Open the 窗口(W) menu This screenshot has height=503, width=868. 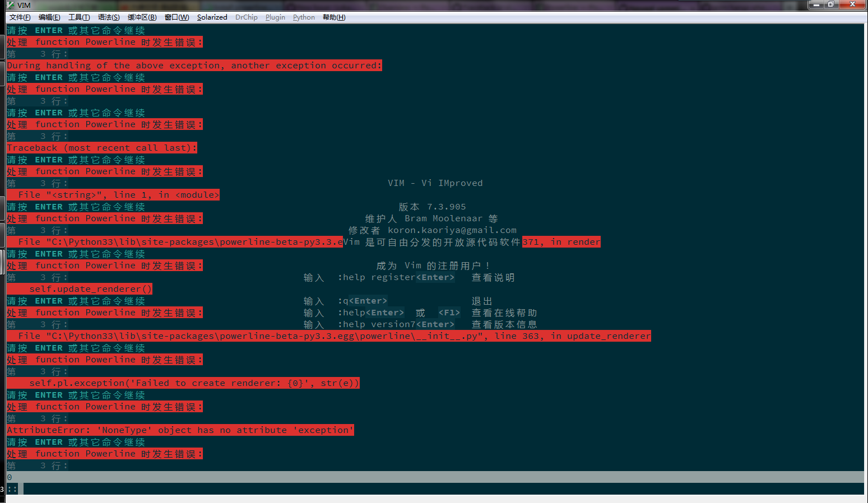(x=177, y=17)
